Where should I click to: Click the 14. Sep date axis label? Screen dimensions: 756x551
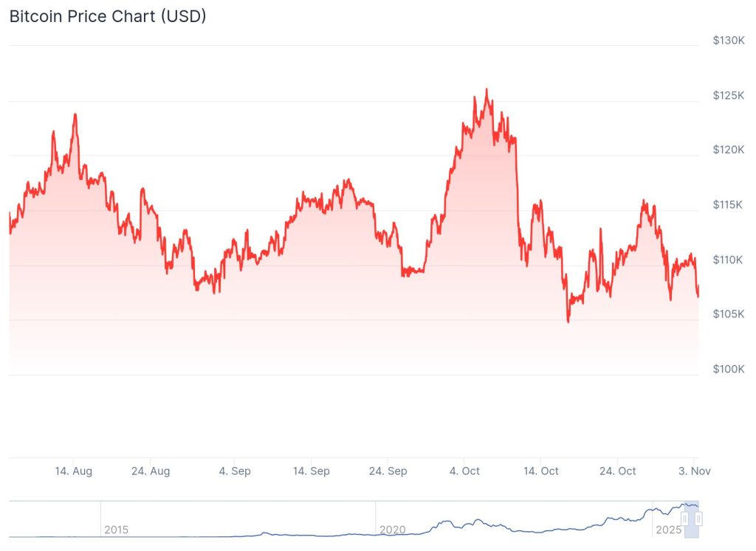point(311,471)
